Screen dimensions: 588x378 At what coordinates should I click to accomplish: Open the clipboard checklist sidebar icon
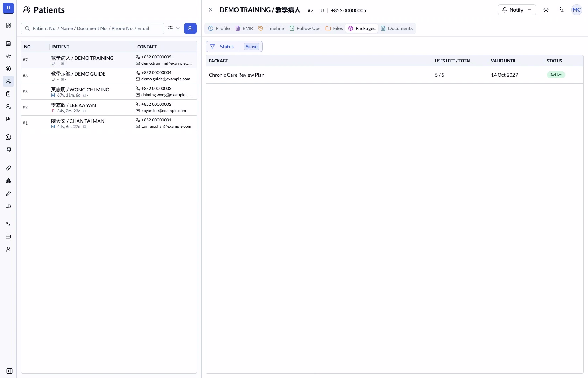point(8,94)
